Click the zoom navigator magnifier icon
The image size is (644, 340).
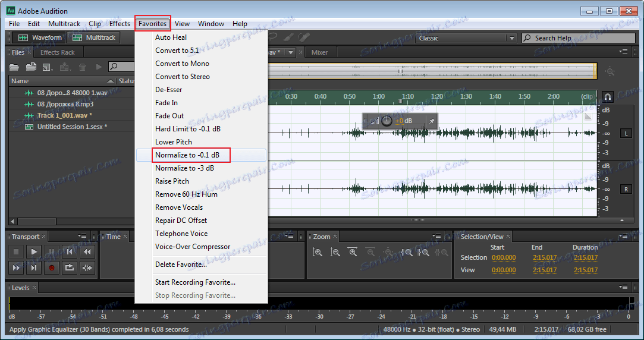[610, 71]
